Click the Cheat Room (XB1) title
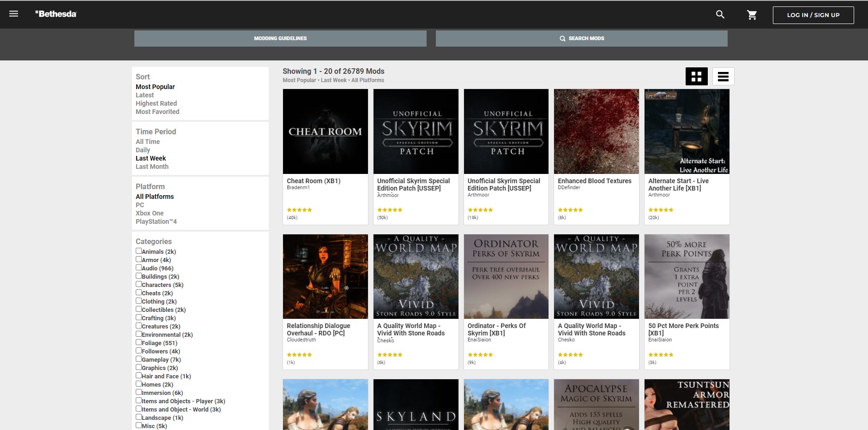868x430 pixels. point(313,181)
